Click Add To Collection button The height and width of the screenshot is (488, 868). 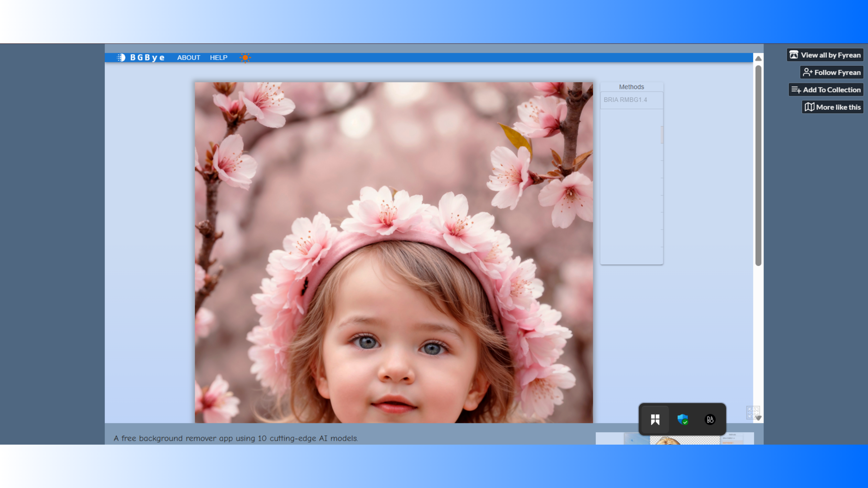click(831, 90)
